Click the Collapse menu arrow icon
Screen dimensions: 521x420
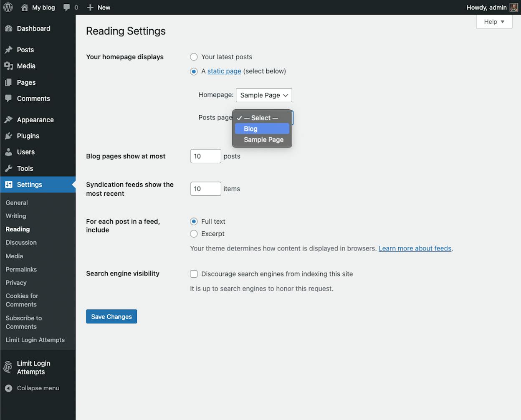click(8, 388)
